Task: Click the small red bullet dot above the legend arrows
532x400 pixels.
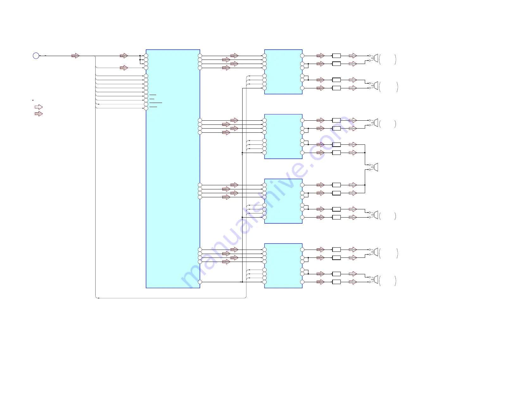Action: 33,100
